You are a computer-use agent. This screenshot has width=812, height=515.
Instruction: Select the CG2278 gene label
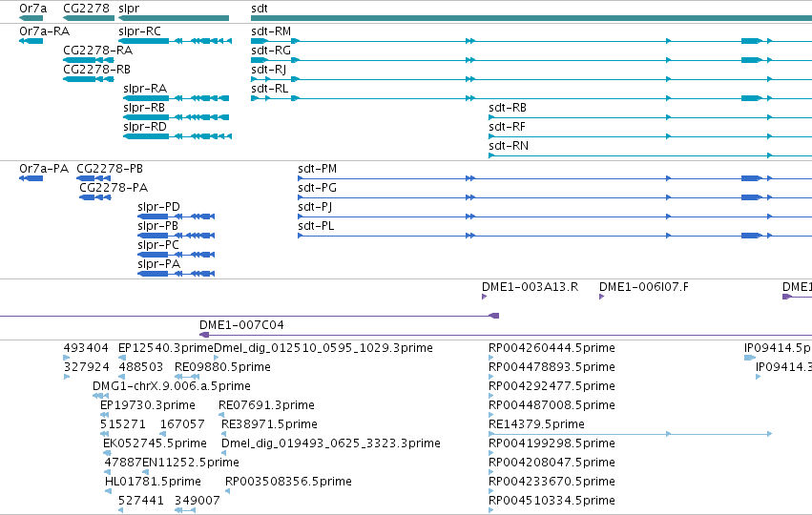tap(86, 9)
